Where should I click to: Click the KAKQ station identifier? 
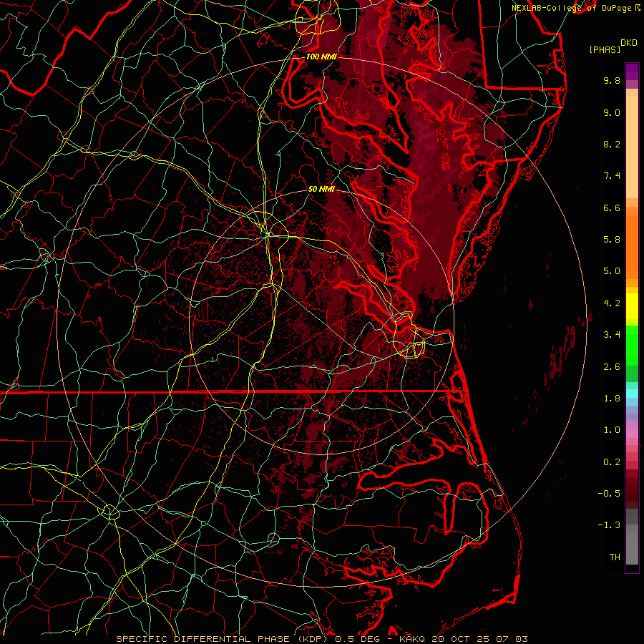click(x=412, y=639)
